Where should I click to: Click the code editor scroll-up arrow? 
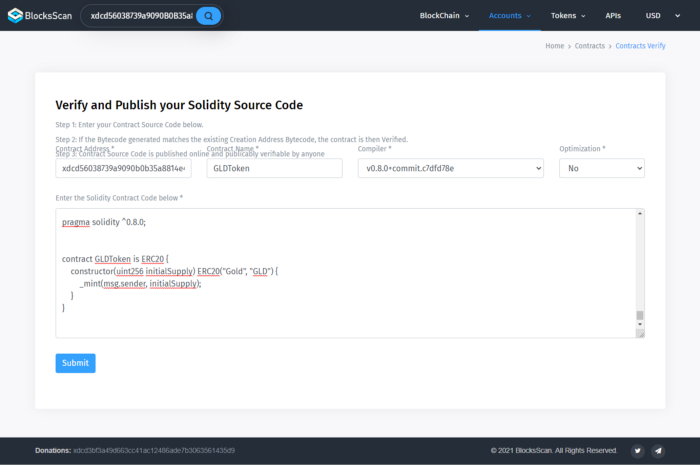pyautogui.click(x=640, y=215)
